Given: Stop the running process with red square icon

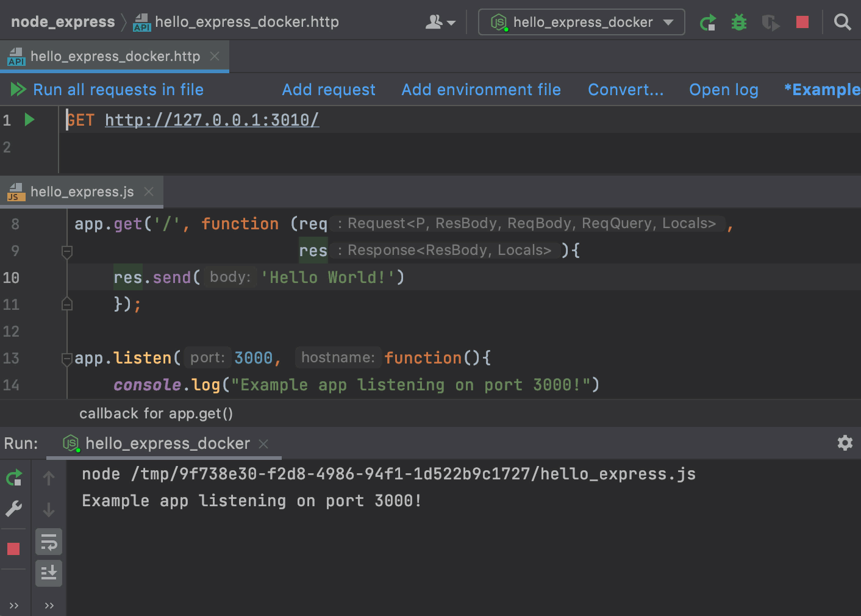Looking at the screenshot, I should coord(802,22).
